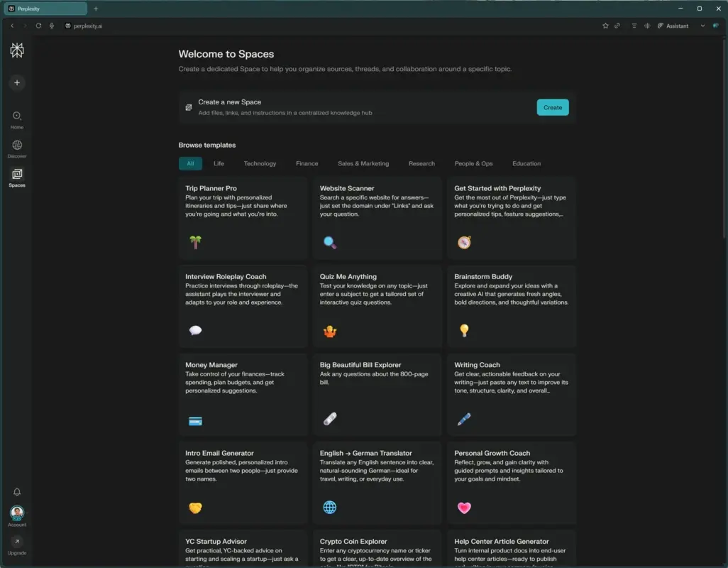Image resolution: width=728 pixels, height=568 pixels.
Task: Open the browser back navigation arrow
Action: (x=12, y=26)
